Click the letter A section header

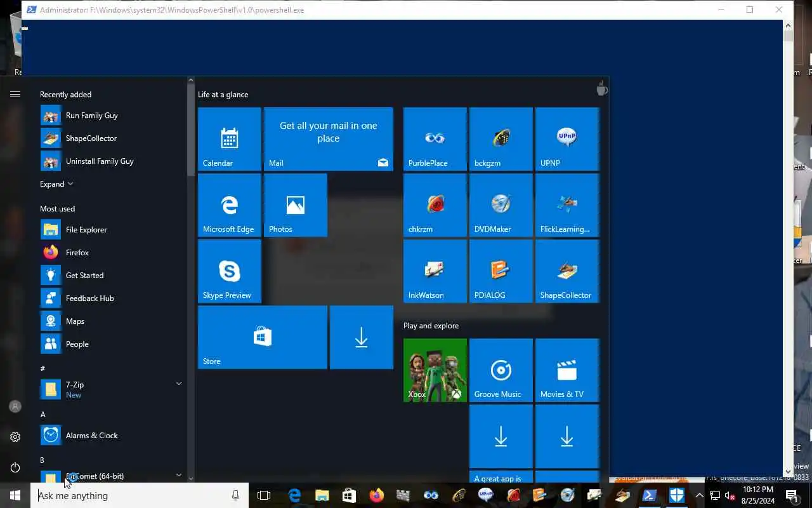click(43, 414)
